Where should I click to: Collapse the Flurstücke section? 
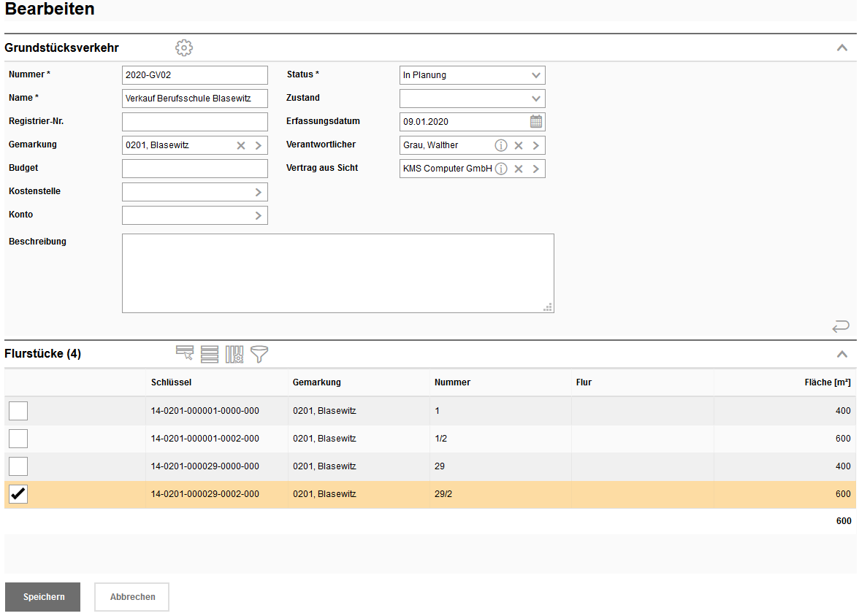click(x=842, y=354)
